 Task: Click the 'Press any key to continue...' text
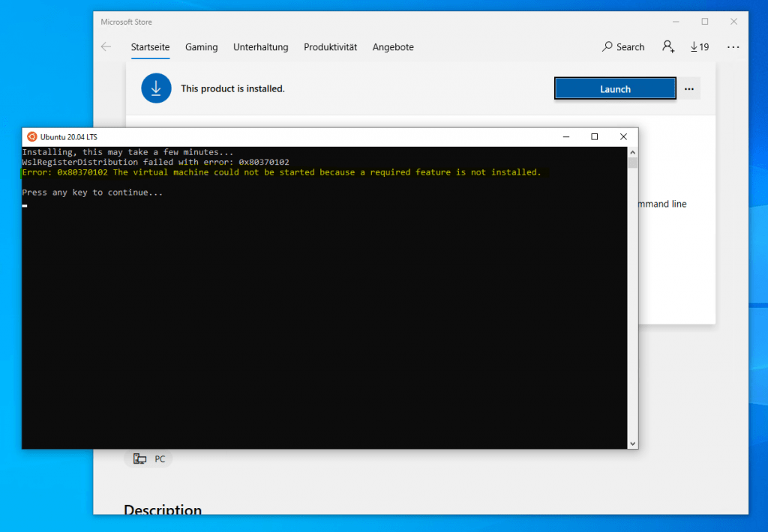tap(92, 193)
